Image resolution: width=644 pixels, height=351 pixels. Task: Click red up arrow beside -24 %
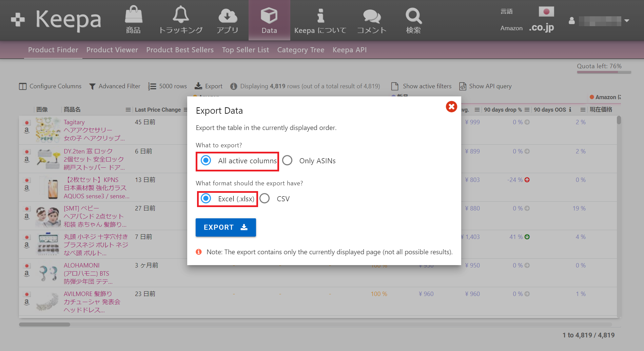pyautogui.click(x=527, y=180)
